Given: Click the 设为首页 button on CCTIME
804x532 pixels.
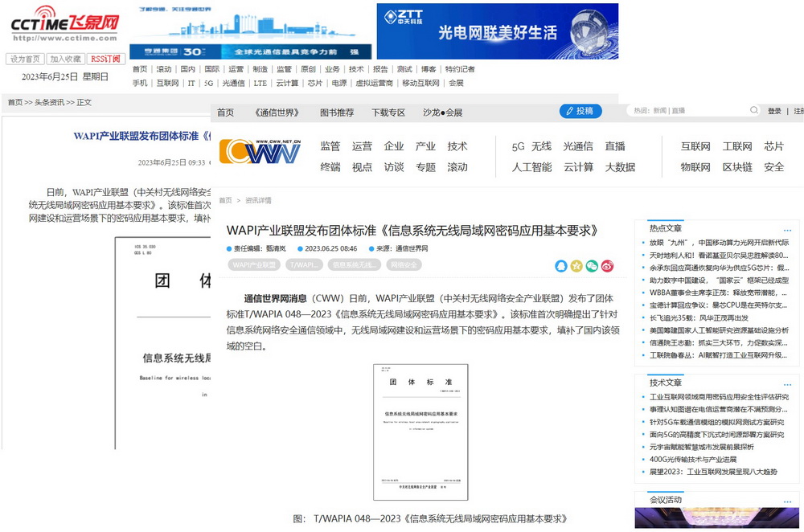Looking at the screenshot, I should tap(25, 59).
